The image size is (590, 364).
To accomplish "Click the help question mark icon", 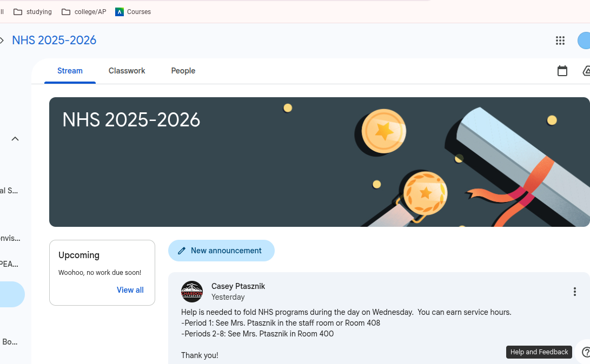I will (586, 352).
